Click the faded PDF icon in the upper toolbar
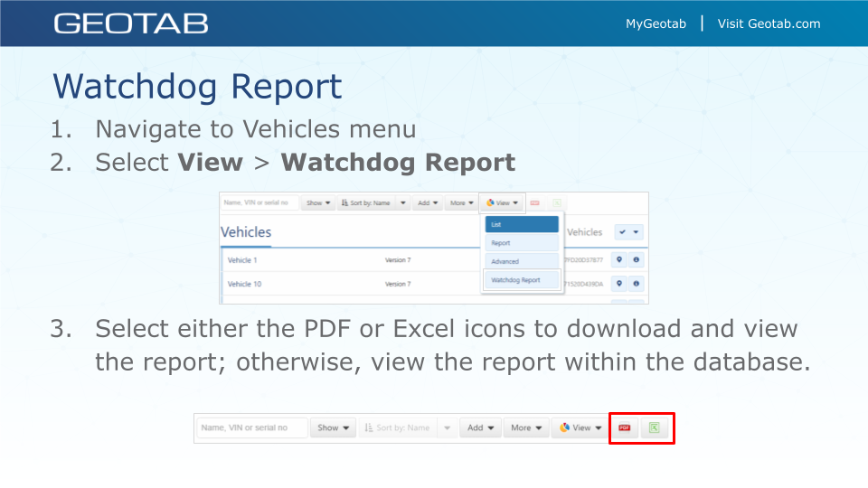 click(x=534, y=203)
